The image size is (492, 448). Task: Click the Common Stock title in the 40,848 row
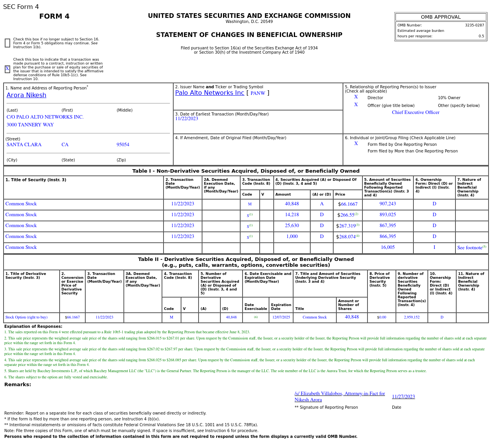[21, 204]
